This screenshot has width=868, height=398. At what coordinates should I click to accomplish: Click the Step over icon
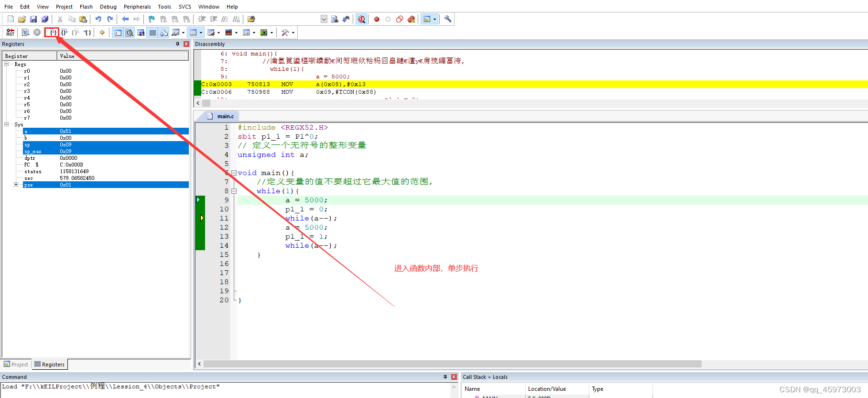tap(64, 33)
